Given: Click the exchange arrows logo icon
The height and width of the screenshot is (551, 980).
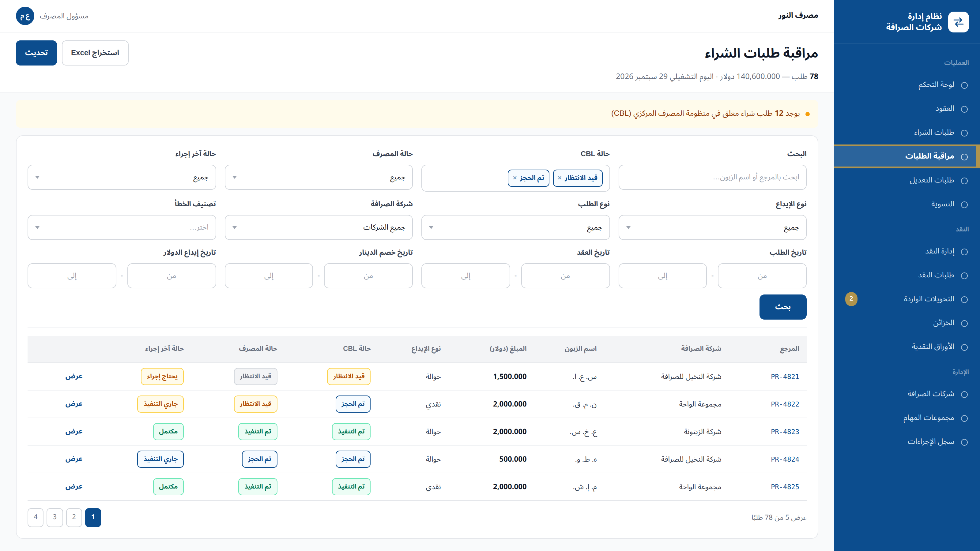Looking at the screenshot, I should (958, 22).
